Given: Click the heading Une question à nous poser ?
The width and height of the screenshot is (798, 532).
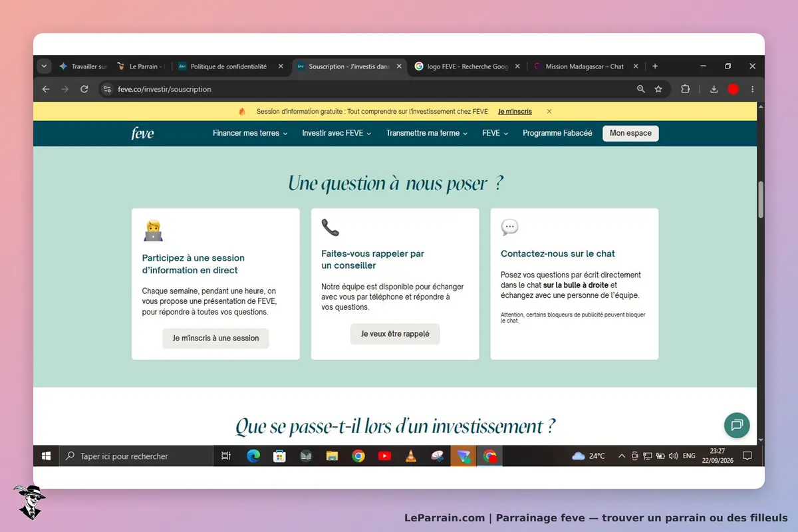Looking at the screenshot, I should (395, 183).
